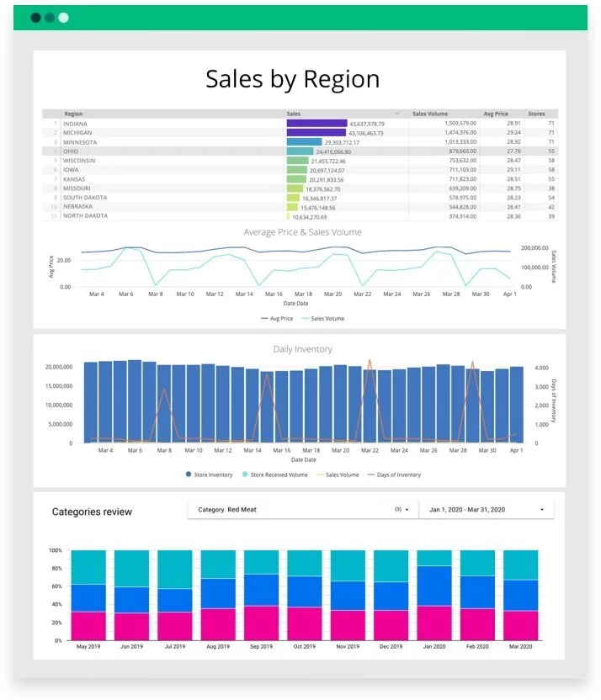Open the Jan 1 - Mar 31, 2020 date picker
The width and height of the screenshot is (601, 700).
click(486, 510)
